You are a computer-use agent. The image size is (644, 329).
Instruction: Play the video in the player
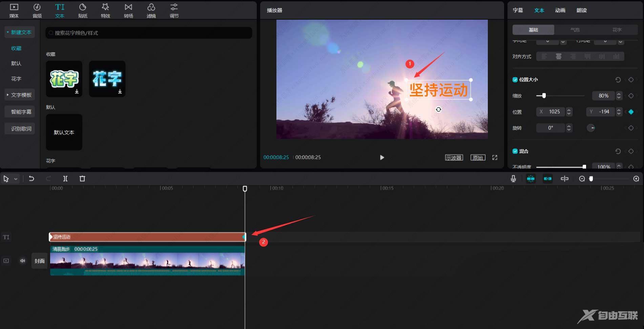382,158
